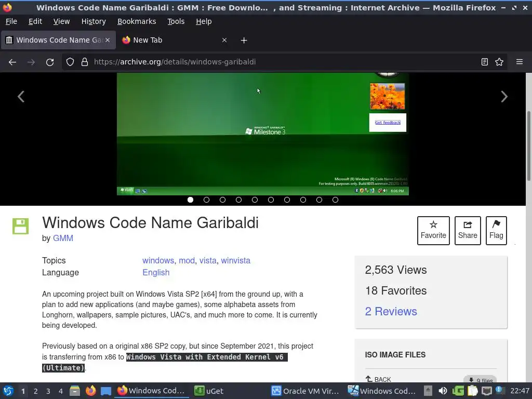This screenshot has height=399, width=532.
Task: Add item to favorites with Favorite button
Action: [433, 230]
